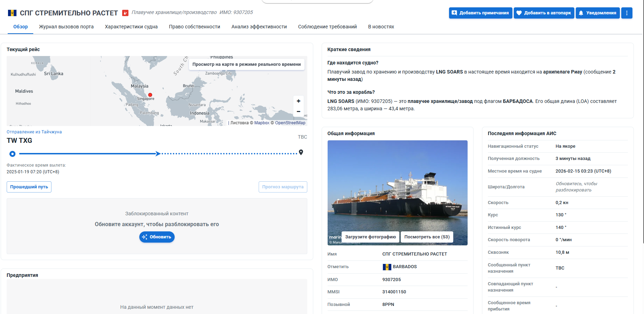Select the В новостях tab
This screenshot has width=644, height=314.
(381, 27)
